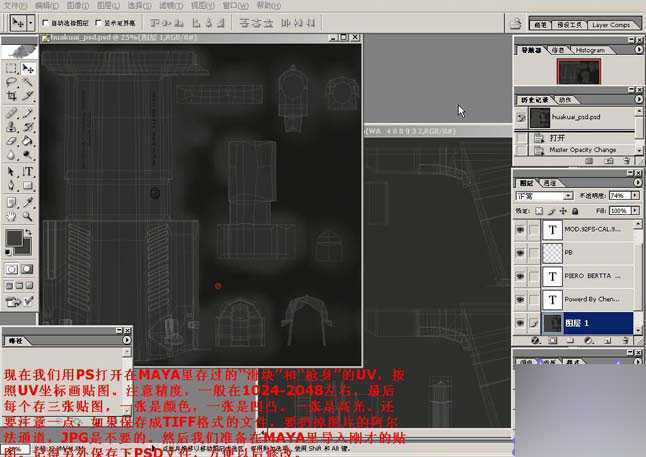Select the Paint Bucket tool
The width and height of the screenshot is (646, 457).
click(28, 141)
